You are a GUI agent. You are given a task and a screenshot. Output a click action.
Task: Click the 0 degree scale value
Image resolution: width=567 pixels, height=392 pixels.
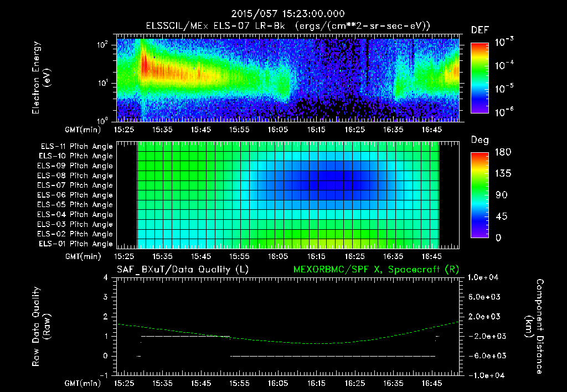tap(498, 238)
